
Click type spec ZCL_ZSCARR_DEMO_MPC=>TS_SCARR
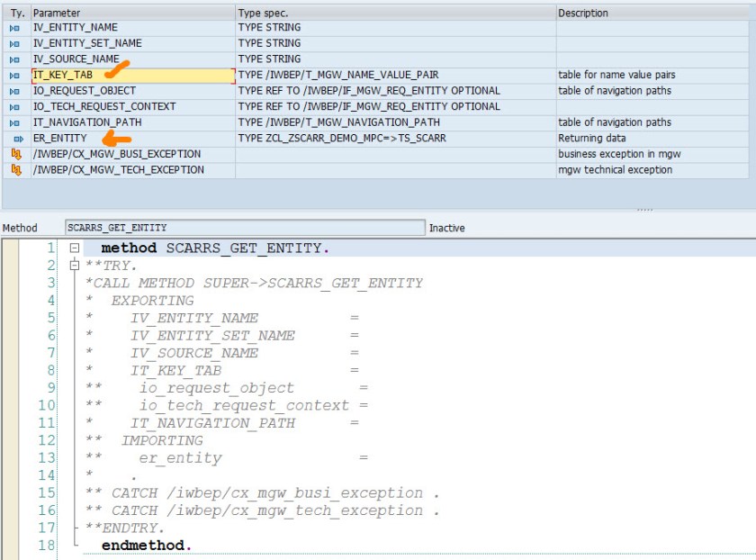342,139
